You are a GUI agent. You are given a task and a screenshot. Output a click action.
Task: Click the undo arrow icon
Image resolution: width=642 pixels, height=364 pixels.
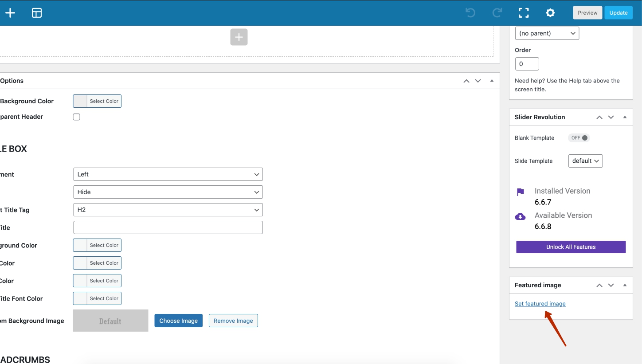tap(470, 13)
